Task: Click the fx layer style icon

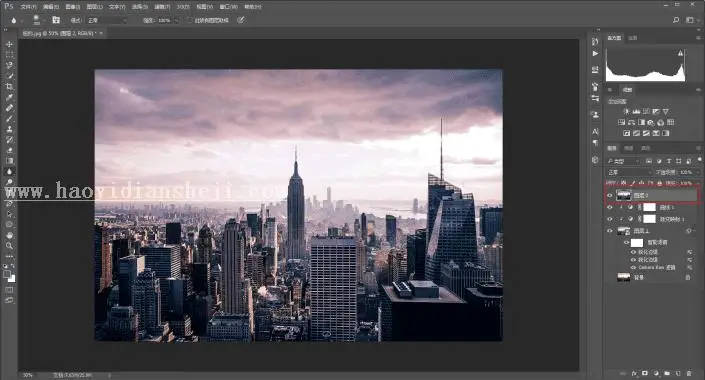Action: (x=634, y=373)
